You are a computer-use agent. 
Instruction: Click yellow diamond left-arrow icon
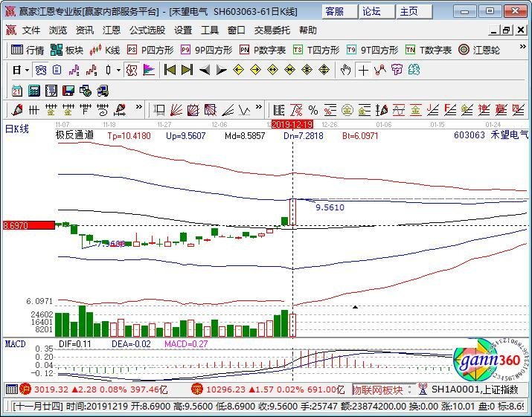click(x=239, y=70)
